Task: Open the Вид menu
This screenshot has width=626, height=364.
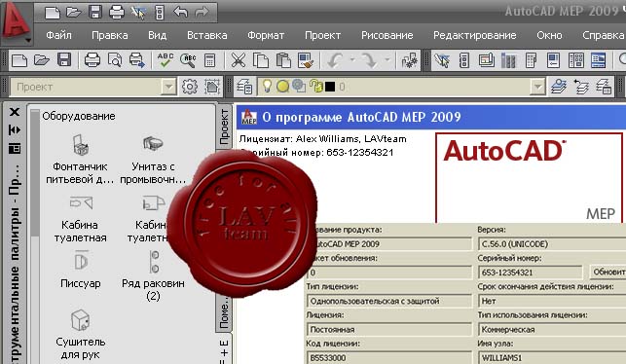Action: coord(158,35)
